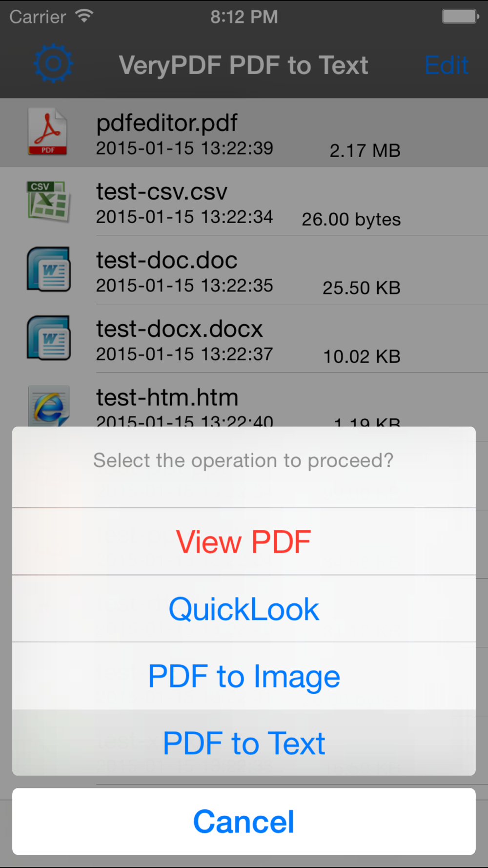Select the PDF to Text option
The height and width of the screenshot is (868, 488).
[244, 743]
